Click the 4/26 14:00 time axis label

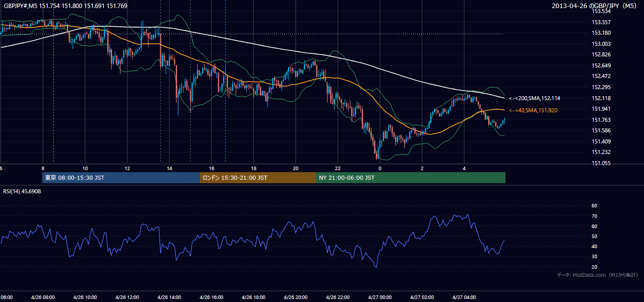tap(169, 297)
